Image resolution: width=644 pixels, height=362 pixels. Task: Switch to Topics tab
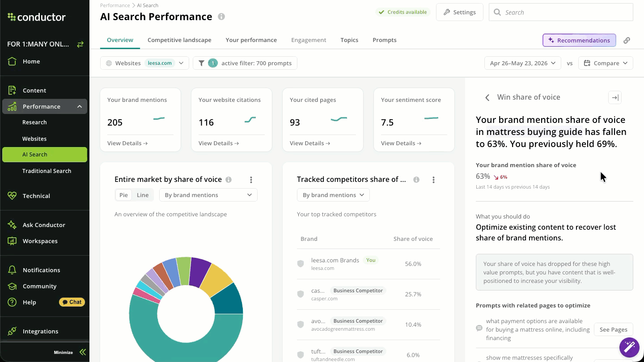tap(349, 40)
